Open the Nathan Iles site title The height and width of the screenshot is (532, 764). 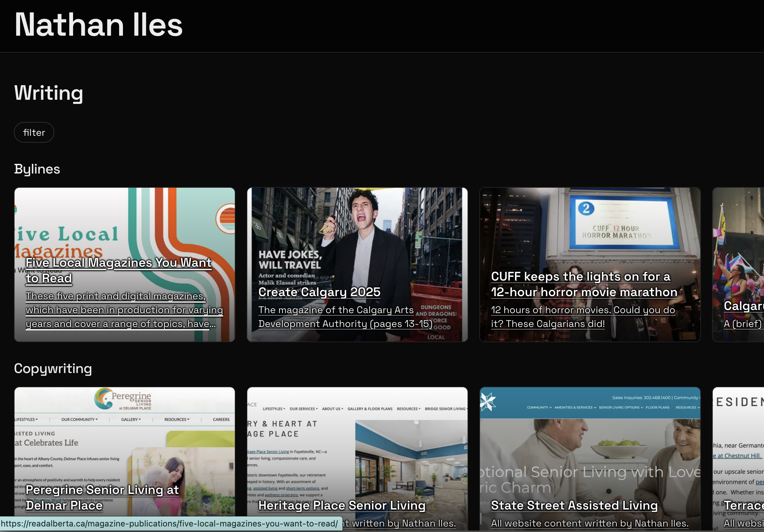click(x=98, y=25)
